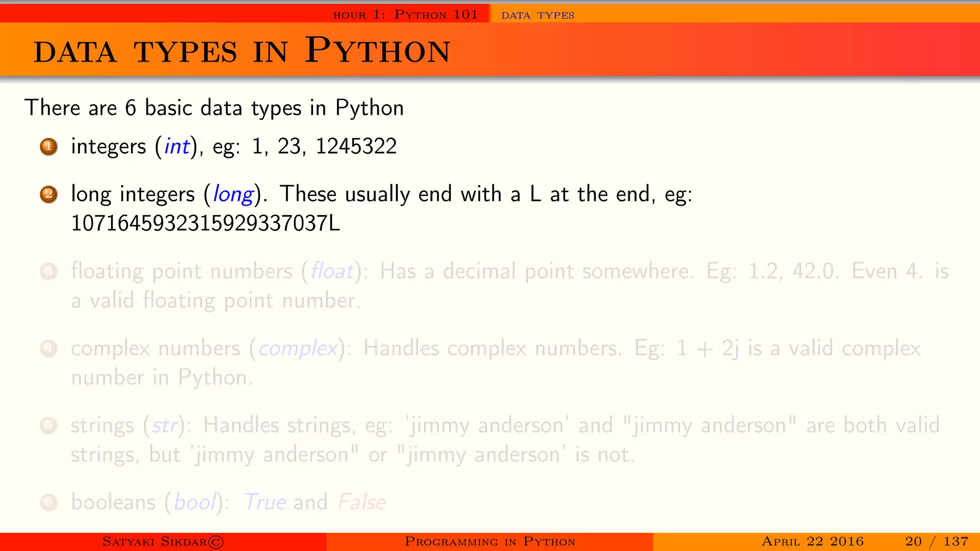Click the faded bullet 5 icon
Screen dimensions: 980x551
[x=49, y=426]
